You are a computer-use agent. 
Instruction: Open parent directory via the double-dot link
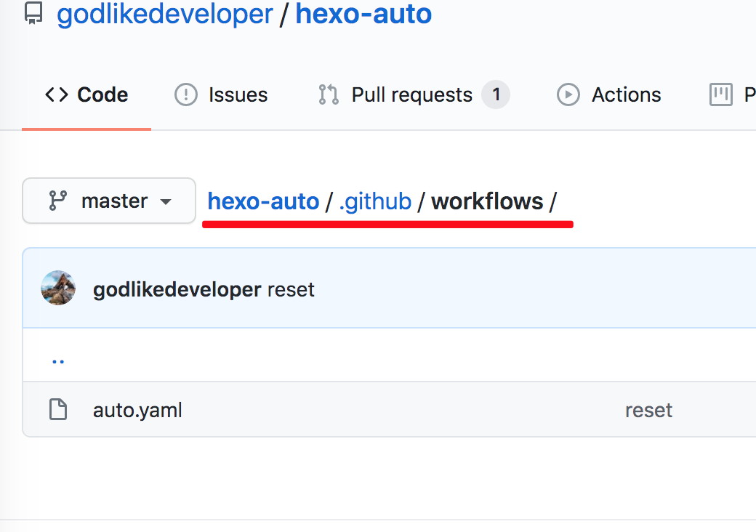pyautogui.click(x=58, y=358)
